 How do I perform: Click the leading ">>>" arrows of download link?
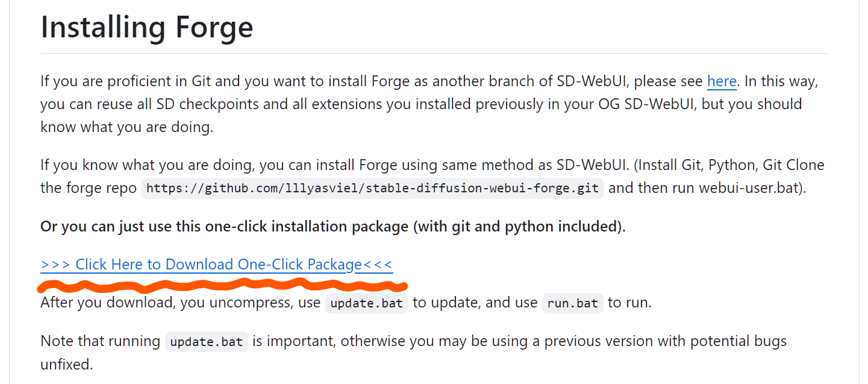[56, 265]
